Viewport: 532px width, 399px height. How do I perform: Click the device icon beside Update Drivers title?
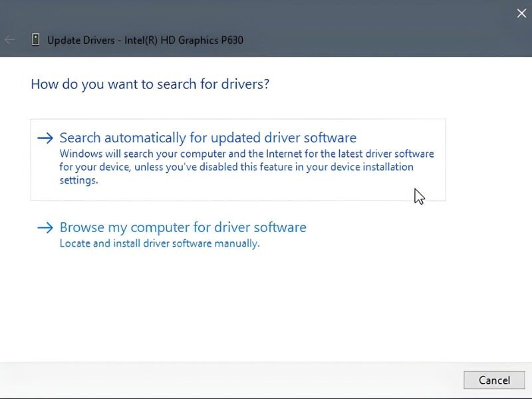click(36, 40)
